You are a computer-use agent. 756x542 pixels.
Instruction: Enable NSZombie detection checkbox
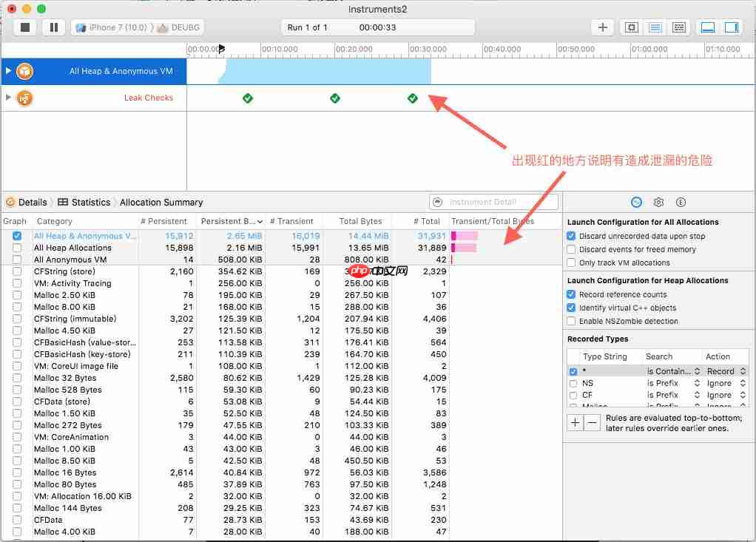coord(571,321)
